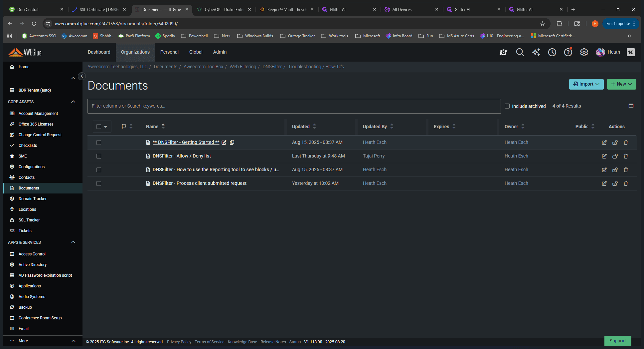Check the Reporting tool row checkbox
Viewport: 644px width, 349px height.
pos(99,170)
